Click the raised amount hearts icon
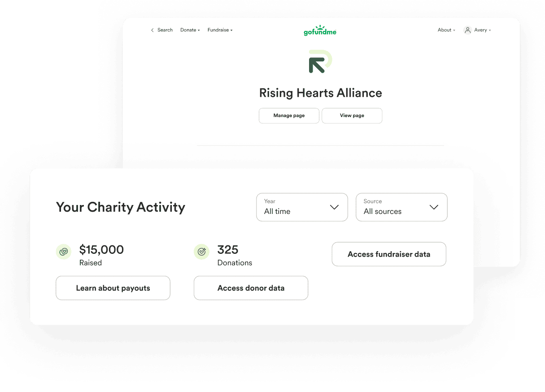The image size is (545, 392). coord(64,252)
